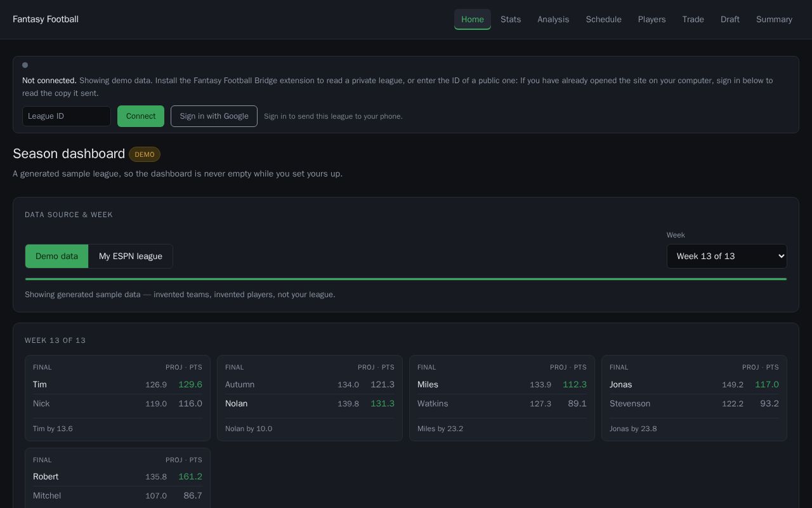Click the 'DATA SOURCE & WEEK' section label
Image resolution: width=812 pixels, height=508 pixels.
click(69, 215)
